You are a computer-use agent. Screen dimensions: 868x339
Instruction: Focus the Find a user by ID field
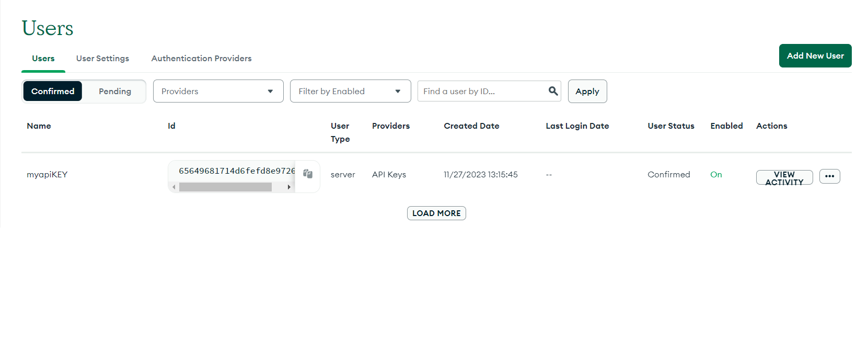tap(482, 91)
